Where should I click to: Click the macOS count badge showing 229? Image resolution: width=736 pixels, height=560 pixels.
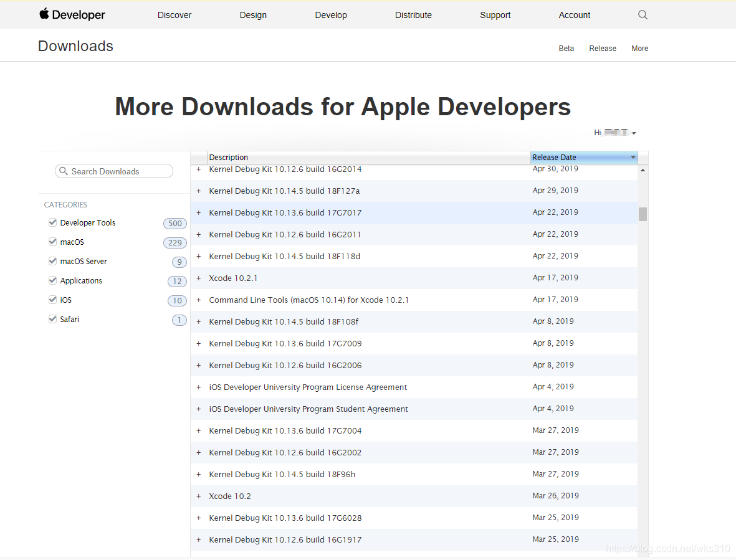(175, 242)
